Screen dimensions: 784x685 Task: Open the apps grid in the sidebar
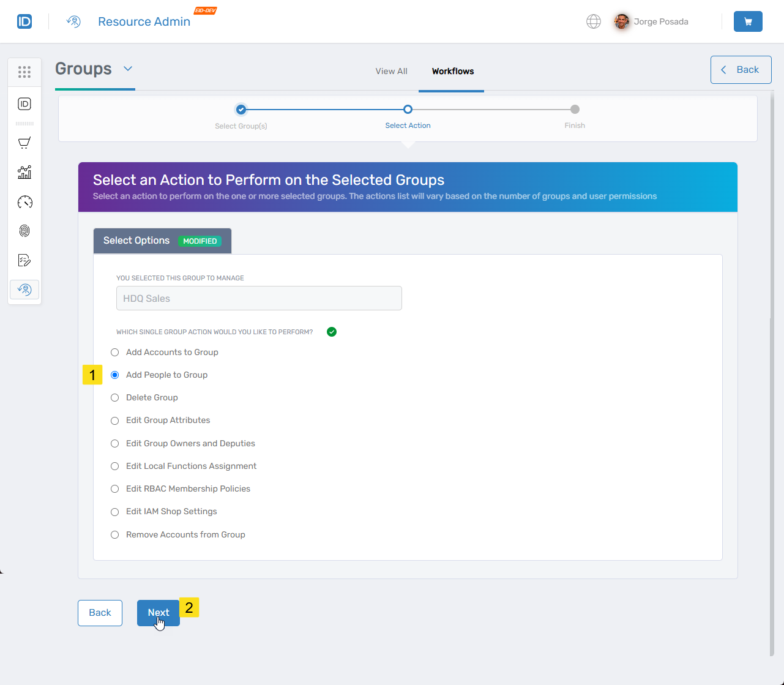(24, 72)
